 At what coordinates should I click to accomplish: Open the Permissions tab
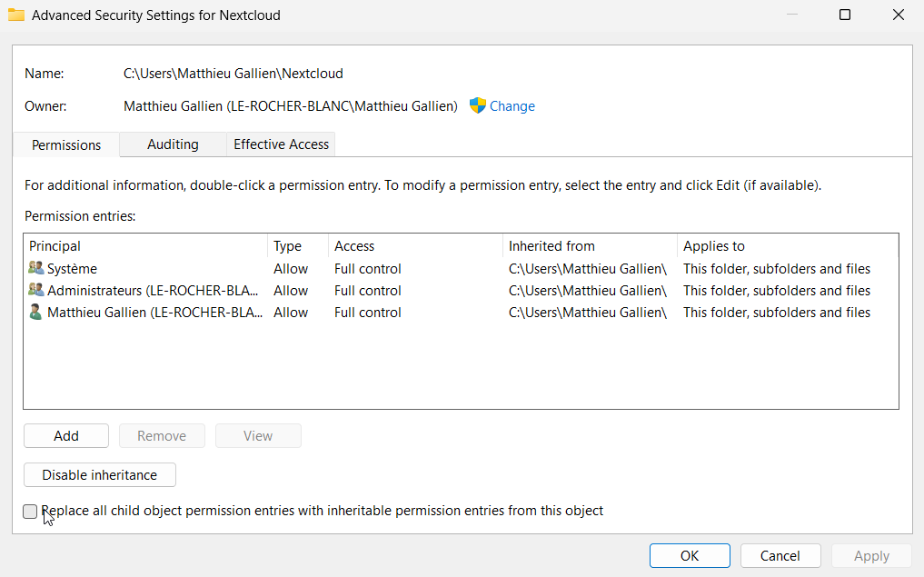[66, 145]
